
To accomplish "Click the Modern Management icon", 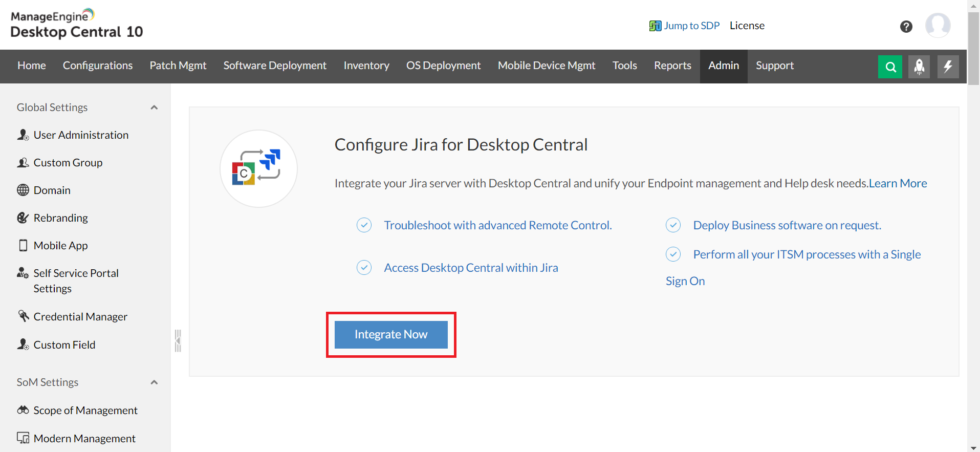I will (x=23, y=438).
